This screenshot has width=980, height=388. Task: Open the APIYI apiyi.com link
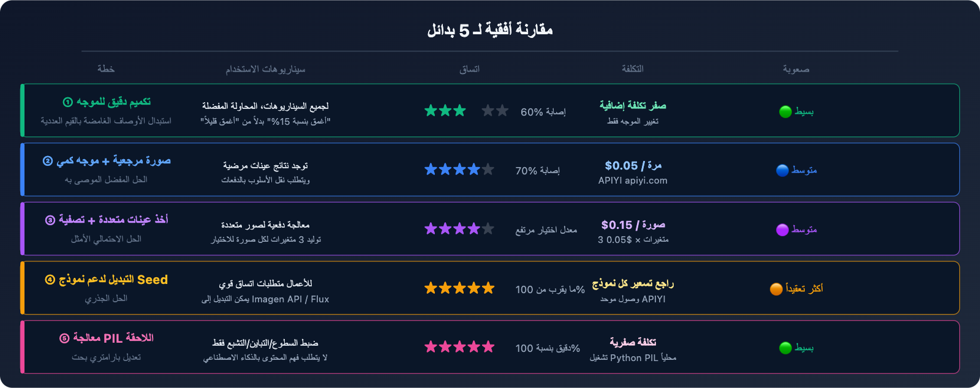(x=633, y=181)
